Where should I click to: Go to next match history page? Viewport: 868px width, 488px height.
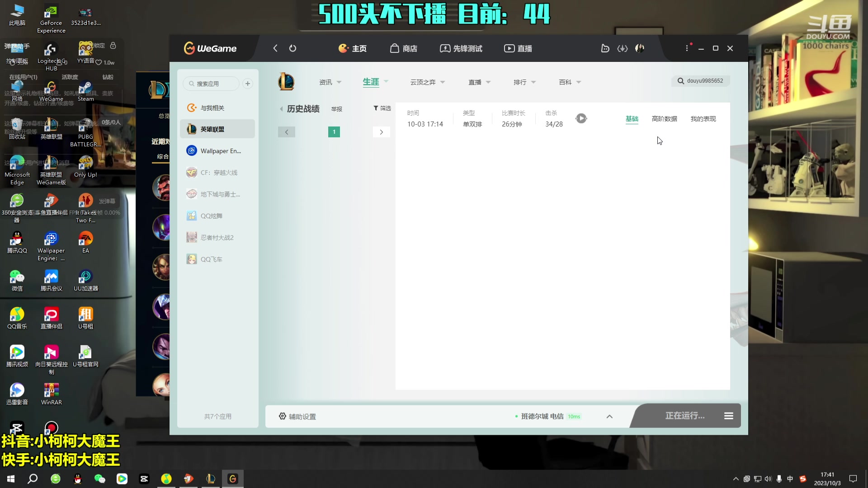[382, 132]
